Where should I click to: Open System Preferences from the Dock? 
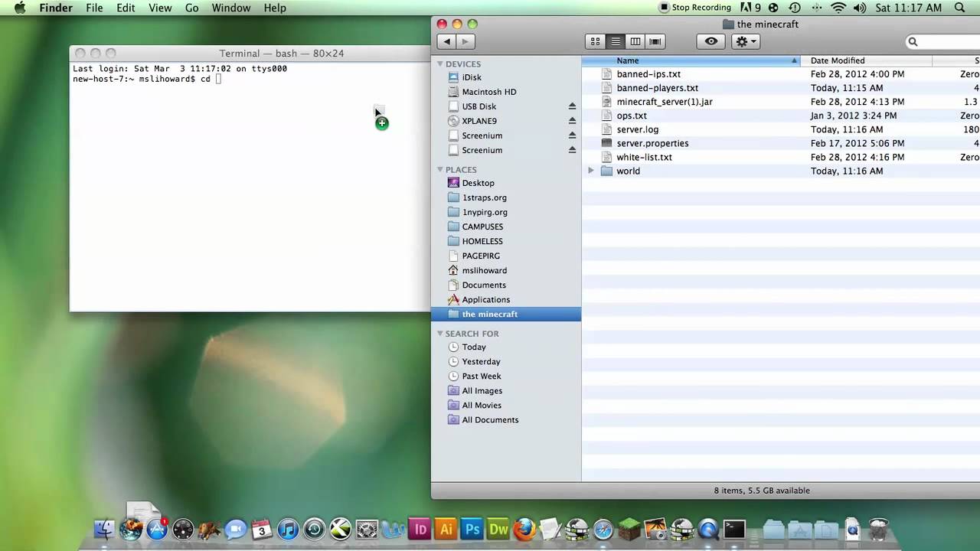point(367,529)
